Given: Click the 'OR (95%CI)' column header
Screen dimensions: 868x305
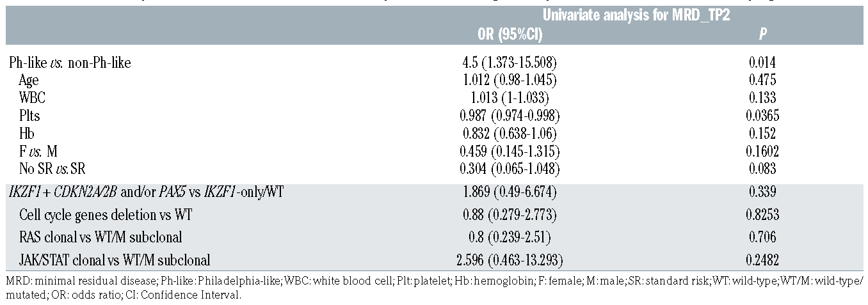Looking at the screenshot, I should (506, 35).
